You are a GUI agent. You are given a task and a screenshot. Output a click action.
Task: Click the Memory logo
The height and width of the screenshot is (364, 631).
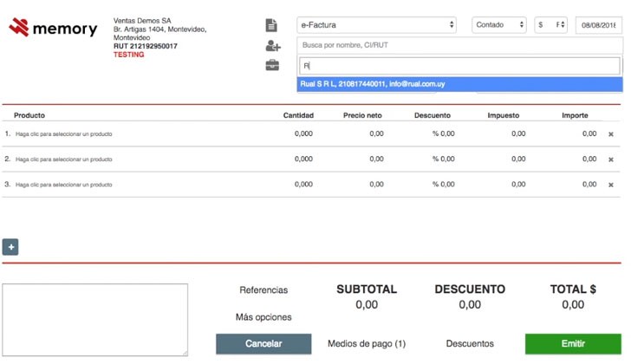53,29
